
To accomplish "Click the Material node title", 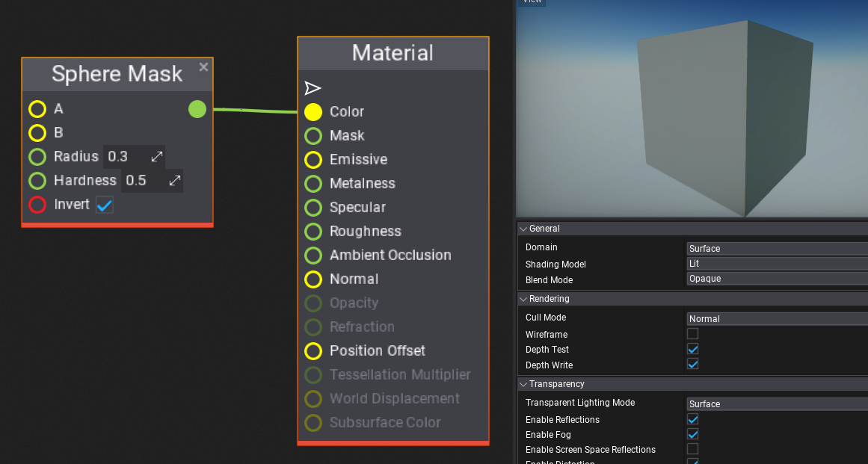I will 393,53.
